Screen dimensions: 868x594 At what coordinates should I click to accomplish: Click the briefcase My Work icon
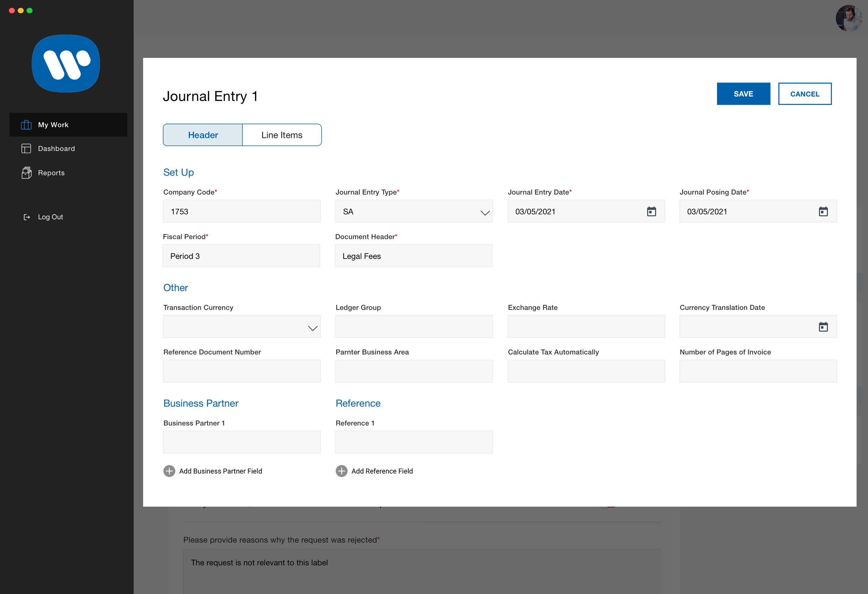[x=26, y=125]
